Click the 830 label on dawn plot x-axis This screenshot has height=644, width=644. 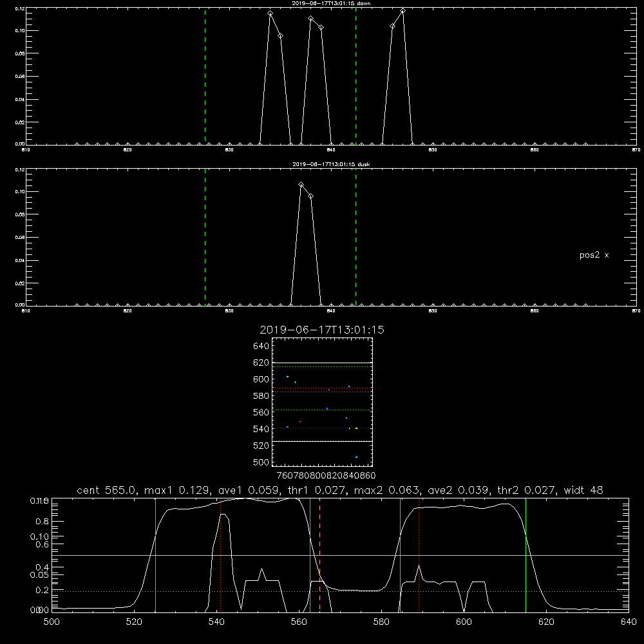(x=229, y=150)
